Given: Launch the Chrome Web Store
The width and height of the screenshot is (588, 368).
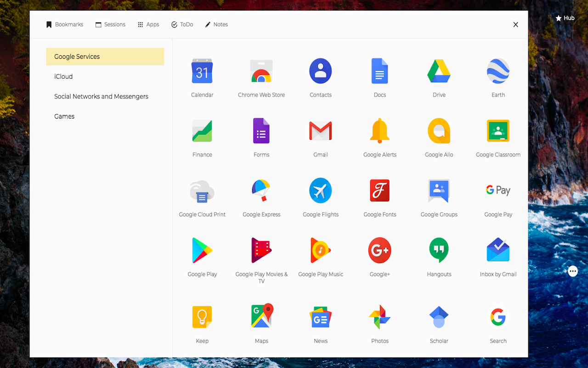Looking at the screenshot, I should (261, 71).
